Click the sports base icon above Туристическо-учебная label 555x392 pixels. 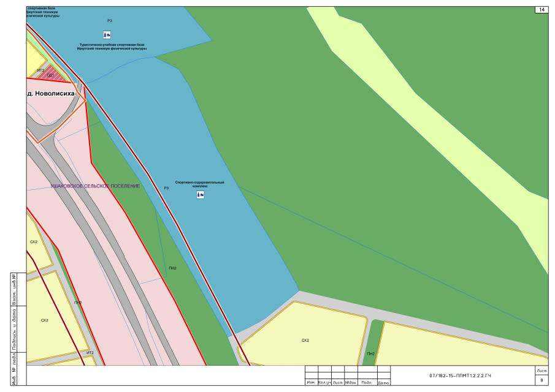tap(107, 36)
